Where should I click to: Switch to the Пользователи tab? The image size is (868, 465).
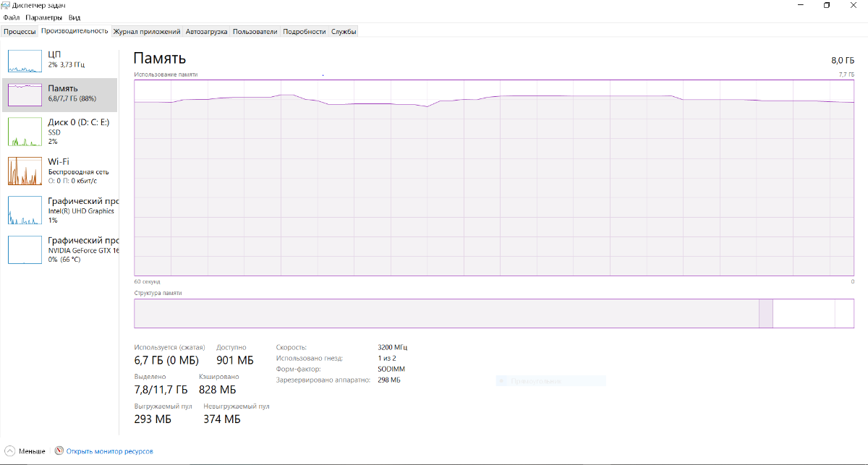(255, 32)
